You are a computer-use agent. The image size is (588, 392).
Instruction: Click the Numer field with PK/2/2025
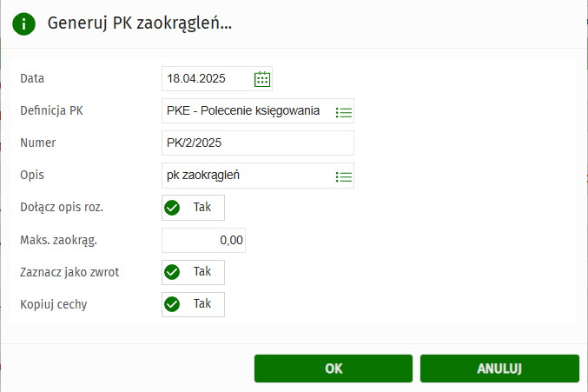coord(257,143)
